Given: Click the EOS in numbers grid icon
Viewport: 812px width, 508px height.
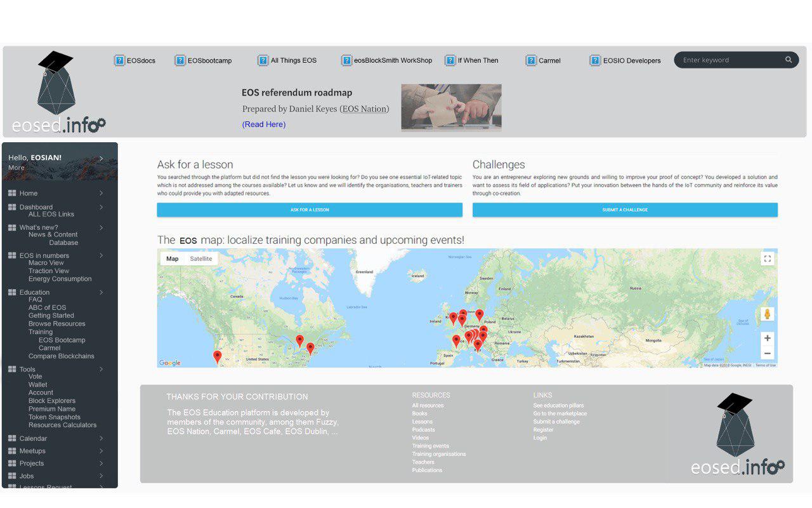Looking at the screenshot, I should tap(12, 255).
